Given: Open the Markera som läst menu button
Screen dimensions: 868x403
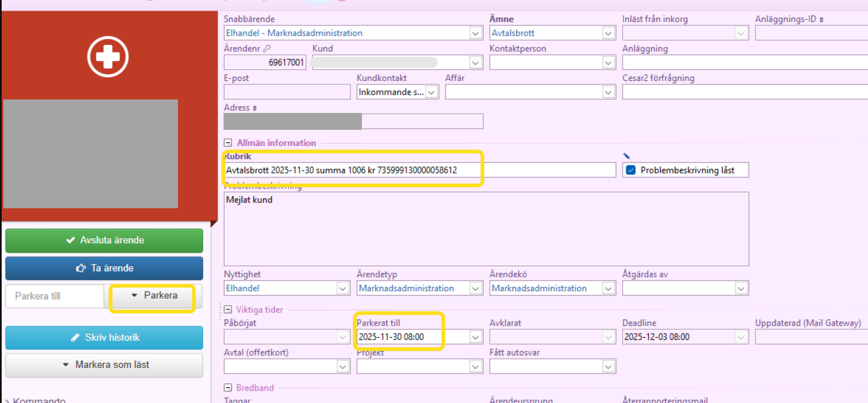Looking at the screenshot, I should coord(104,365).
